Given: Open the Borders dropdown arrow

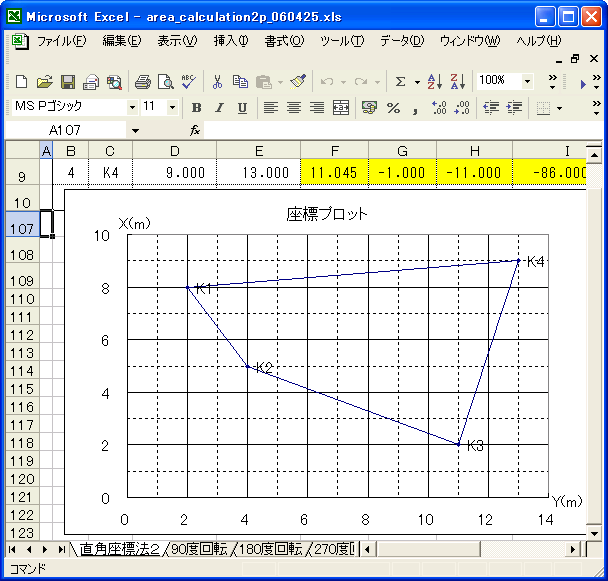Looking at the screenshot, I should tap(559, 108).
